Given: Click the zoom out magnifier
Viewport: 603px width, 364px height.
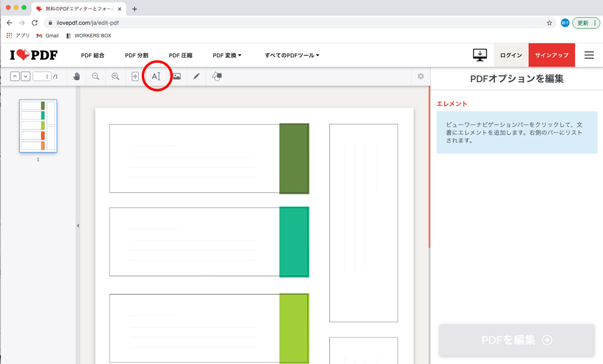Looking at the screenshot, I should (95, 77).
